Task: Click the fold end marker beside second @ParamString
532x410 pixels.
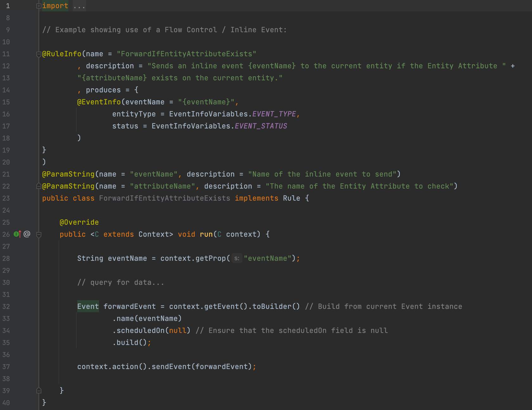Action: click(39, 186)
